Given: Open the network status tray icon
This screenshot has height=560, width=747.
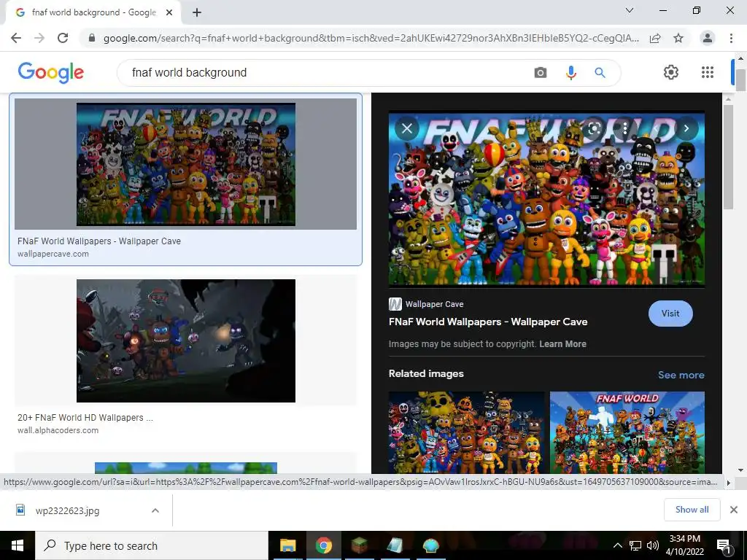Looking at the screenshot, I should (635, 545).
